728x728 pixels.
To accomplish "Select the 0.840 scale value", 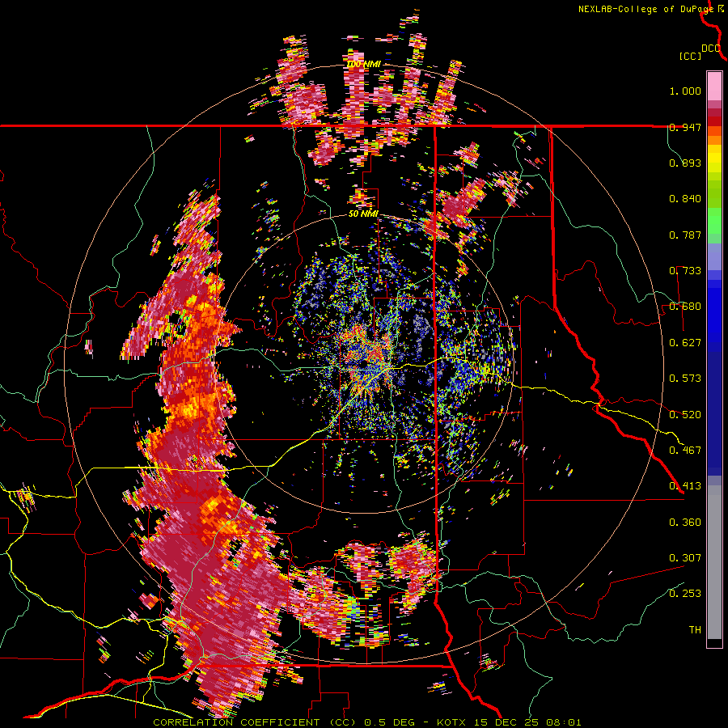I will pos(685,199).
